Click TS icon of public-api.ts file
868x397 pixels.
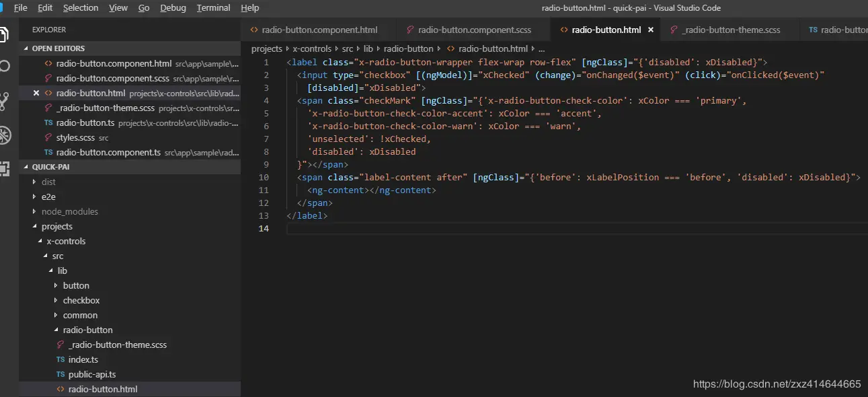[x=61, y=375]
